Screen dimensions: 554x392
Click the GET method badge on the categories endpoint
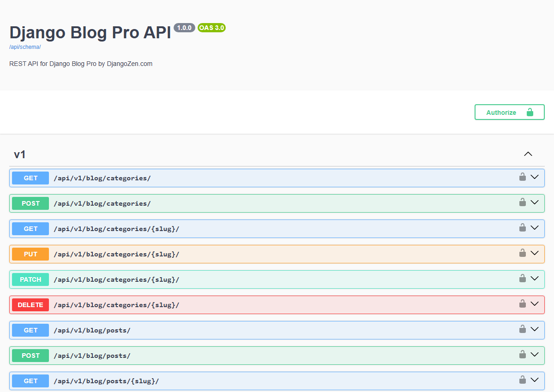[30, 178]
